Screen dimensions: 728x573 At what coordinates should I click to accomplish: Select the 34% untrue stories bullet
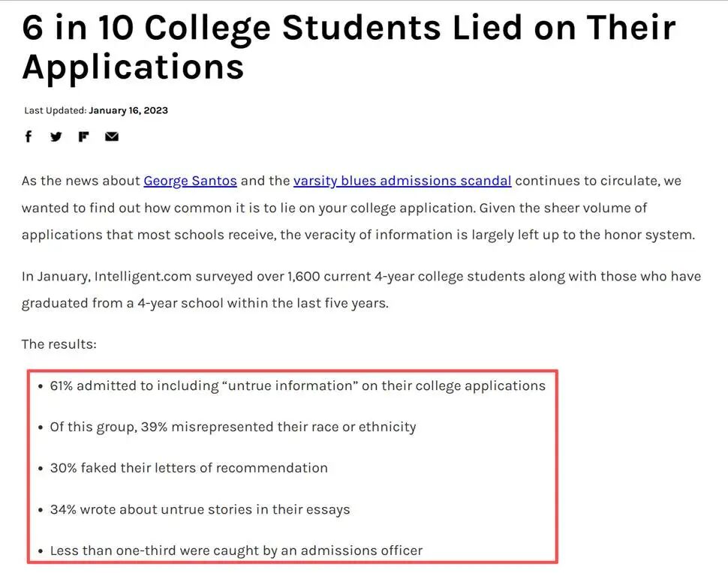click(x=200, y=510)
